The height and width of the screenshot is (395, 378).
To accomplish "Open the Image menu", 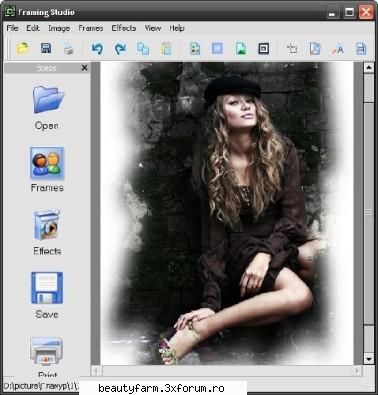I will (59, 28).
